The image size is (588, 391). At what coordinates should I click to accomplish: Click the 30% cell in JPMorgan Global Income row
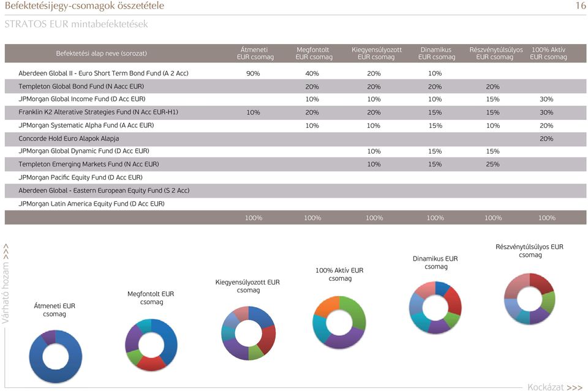point(546,99)
